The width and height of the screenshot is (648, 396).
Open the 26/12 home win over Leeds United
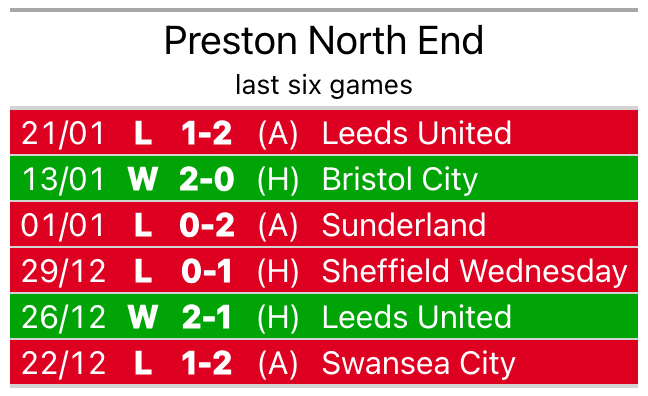pos(324,317)
